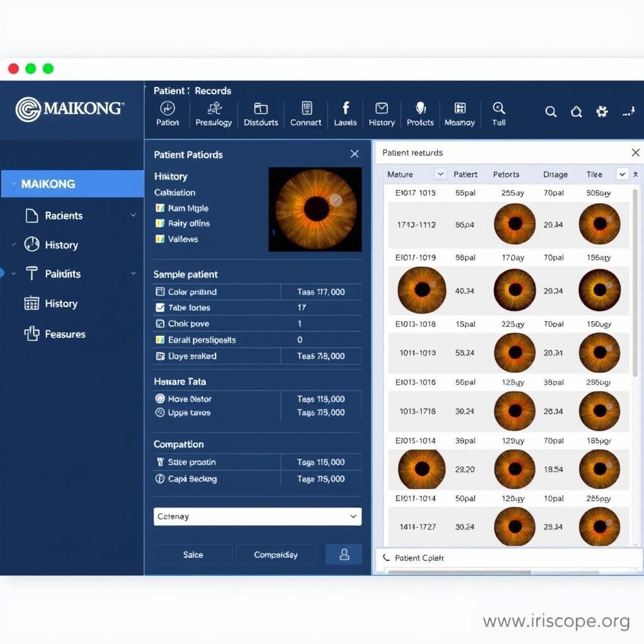
Task: Open the Meanoy toolbar icon
Action: 460,108
